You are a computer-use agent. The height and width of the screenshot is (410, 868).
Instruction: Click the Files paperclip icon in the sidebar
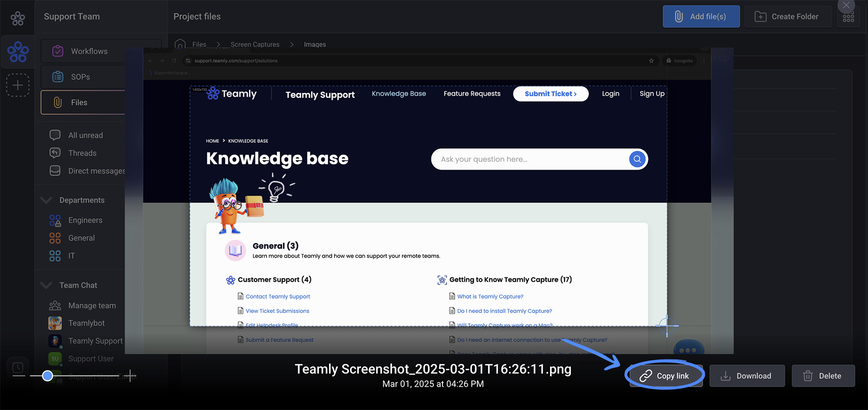point(58,102)
